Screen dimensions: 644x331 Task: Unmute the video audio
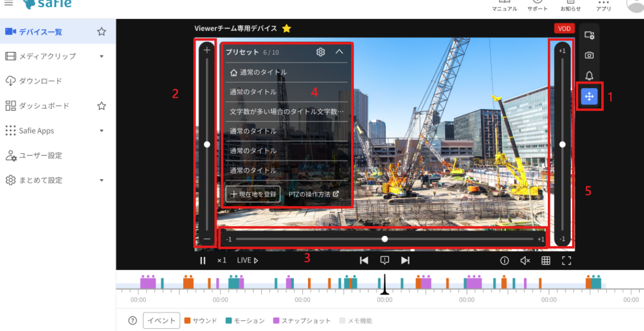tap(525, 260)
